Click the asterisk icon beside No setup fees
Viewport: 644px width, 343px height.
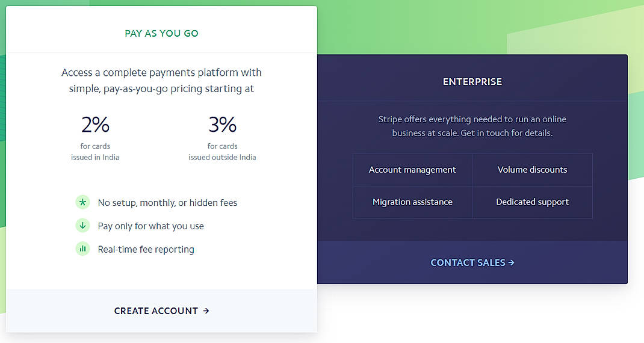[x=82, y=202]
